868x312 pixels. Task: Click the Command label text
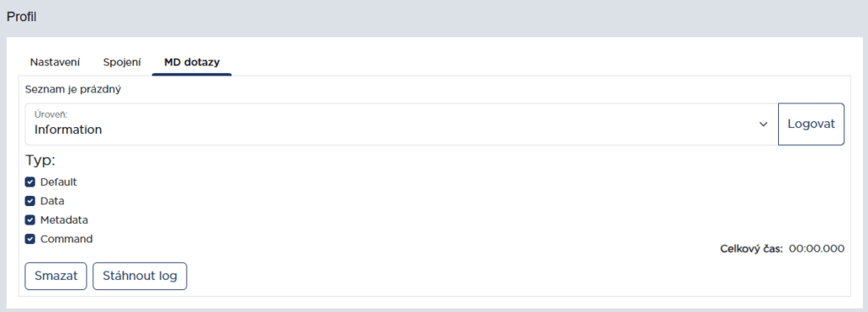(66, 240)
